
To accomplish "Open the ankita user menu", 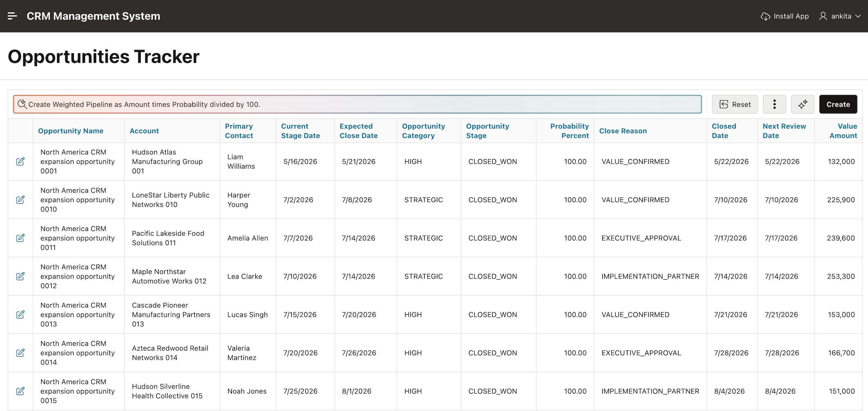I will (840, 16).
